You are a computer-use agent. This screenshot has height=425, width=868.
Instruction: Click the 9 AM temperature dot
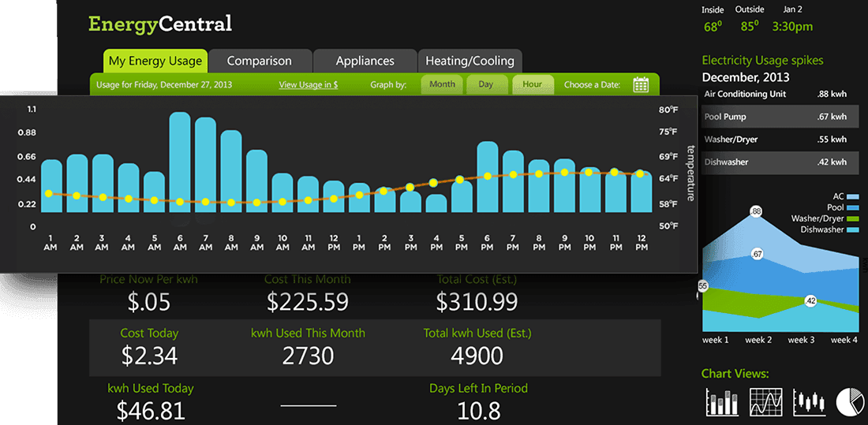(257, 203)
